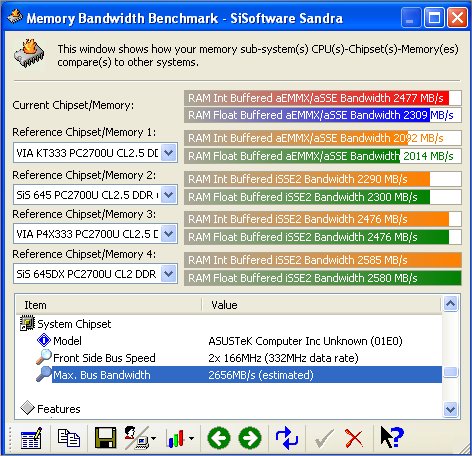
Task: Click the red RAM Int Buffered 2477 MB/s bar
Action: 322,98
